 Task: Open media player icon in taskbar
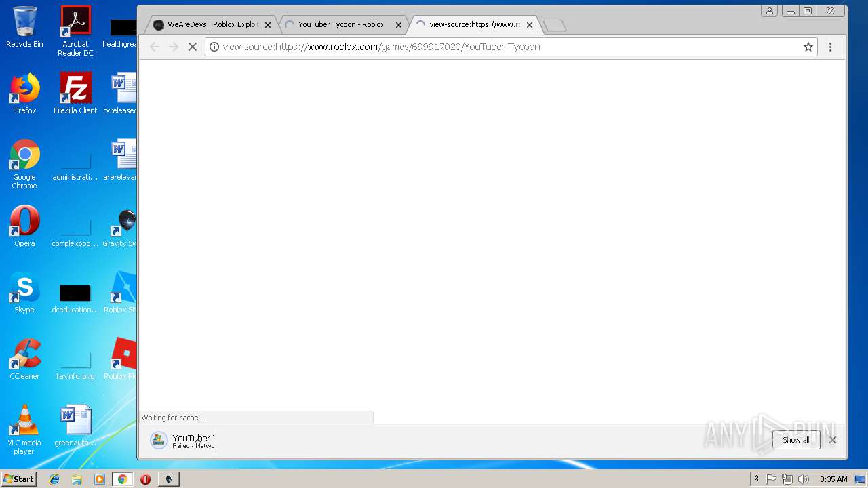tap(100, 479)
